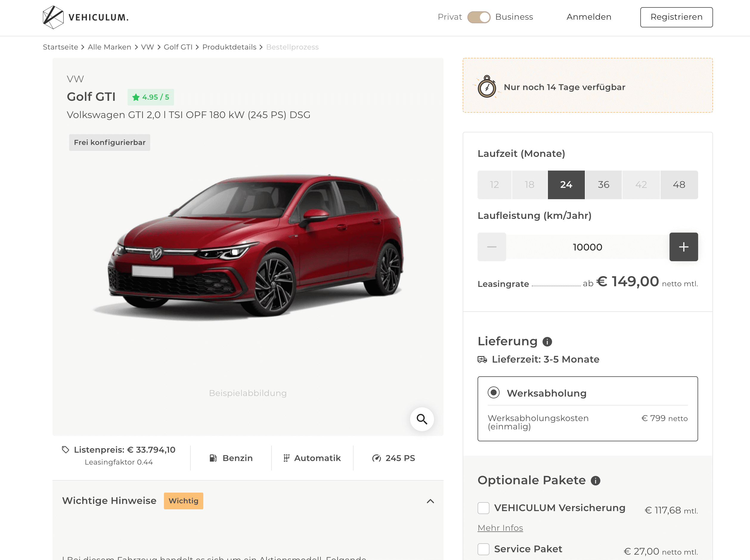Click the Business label
This screenshot has height=560, width=750.
[x=514, y=17]
